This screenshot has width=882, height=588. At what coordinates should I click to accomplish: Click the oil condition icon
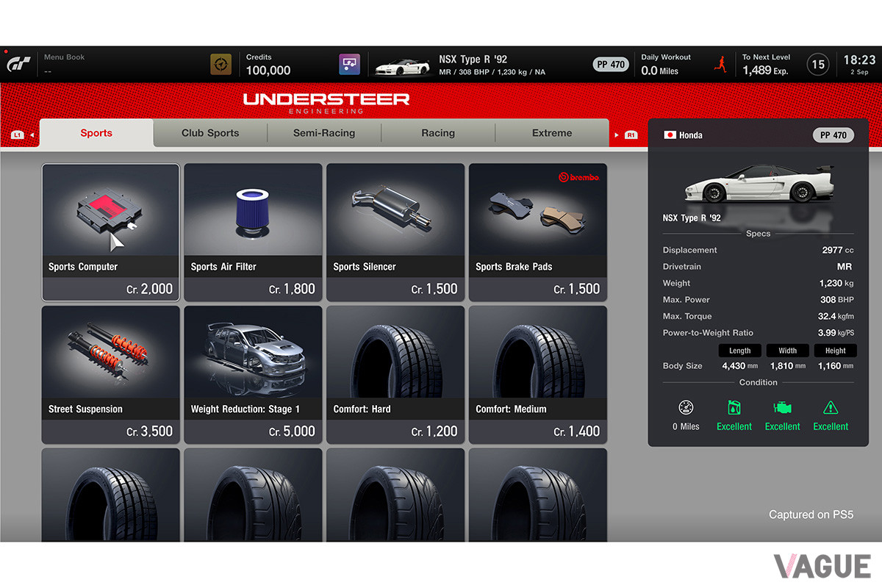[734, 408]
